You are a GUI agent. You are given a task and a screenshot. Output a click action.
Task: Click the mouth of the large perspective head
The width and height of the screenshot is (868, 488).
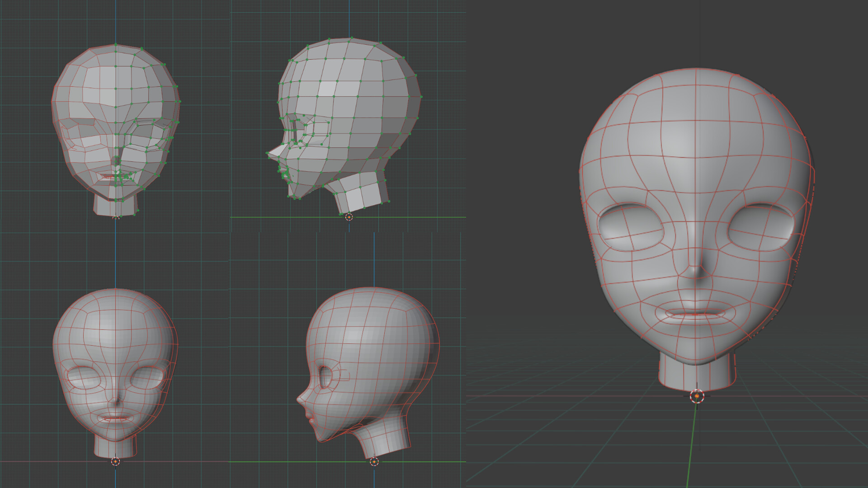coord(696,313)
